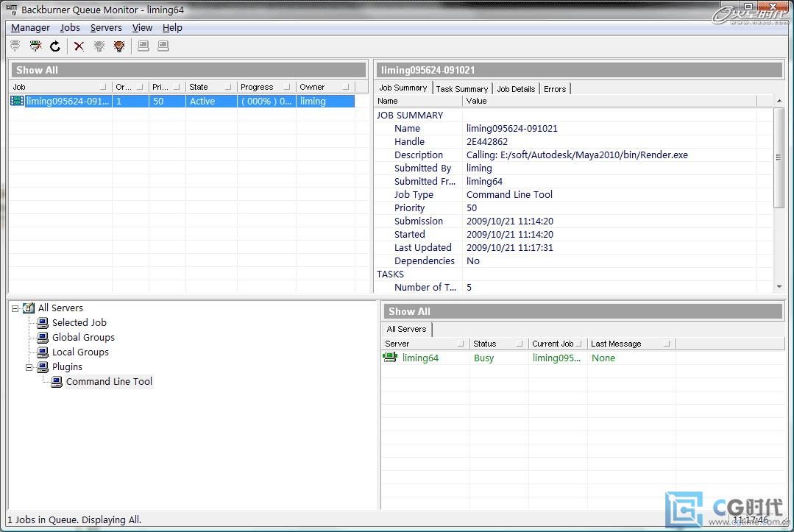
Task: Select the Plugins computer icon
Action: (x=43, y=366)
